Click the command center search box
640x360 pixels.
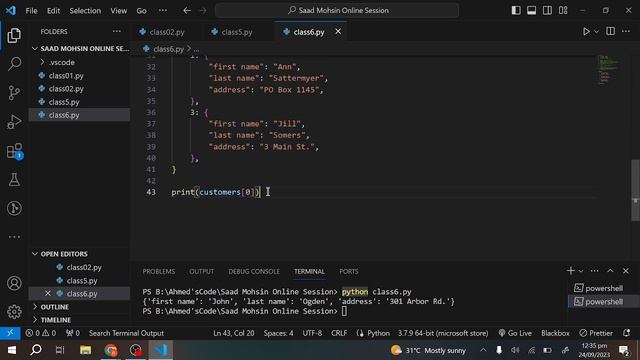[337, 10]
